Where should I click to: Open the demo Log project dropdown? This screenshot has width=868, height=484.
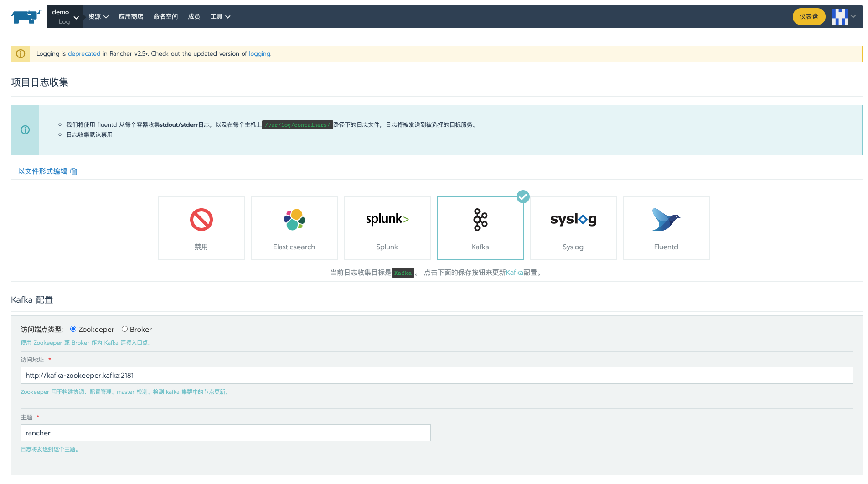click(65, 17)
